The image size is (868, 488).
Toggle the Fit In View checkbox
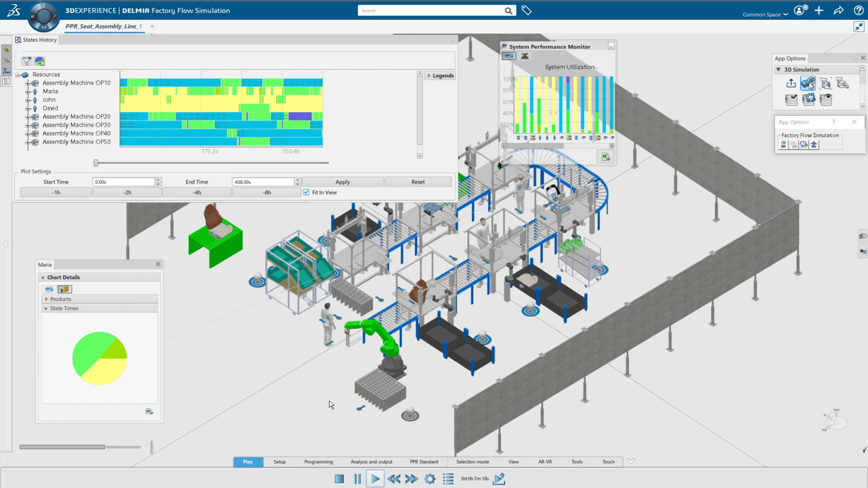point(307,192)
